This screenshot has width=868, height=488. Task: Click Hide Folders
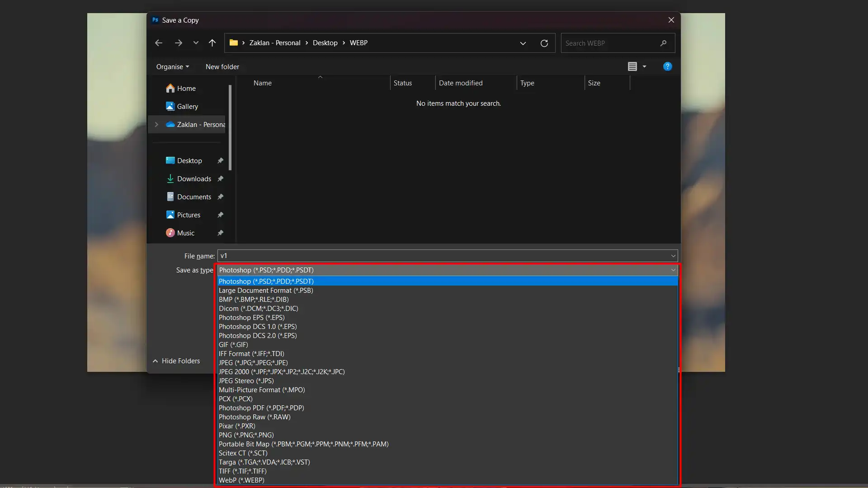176,361
